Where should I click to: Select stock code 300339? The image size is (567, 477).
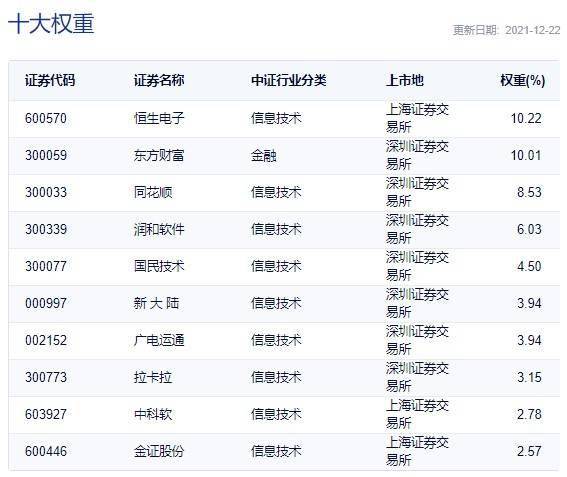coord(46,229)
